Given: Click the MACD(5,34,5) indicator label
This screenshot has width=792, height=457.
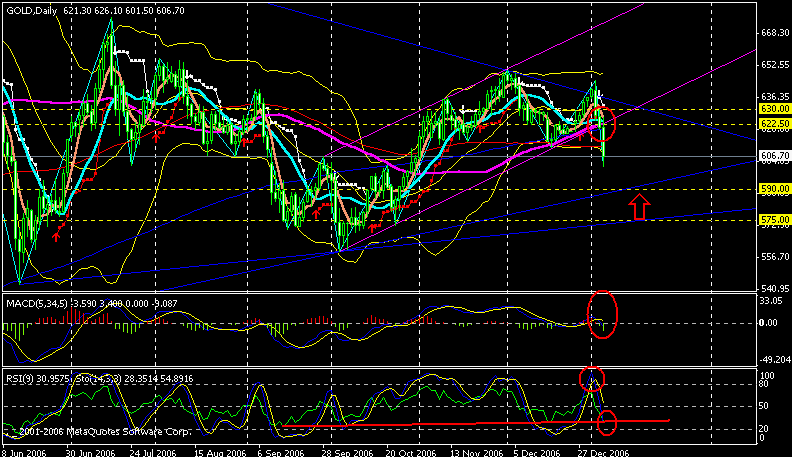Looking at the screenshot, I should pos(91,303).
